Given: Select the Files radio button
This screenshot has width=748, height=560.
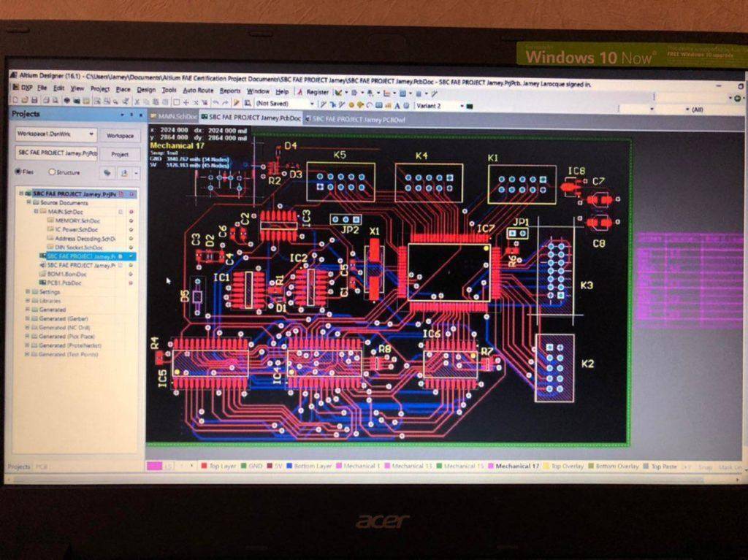Looking at the screenshot, I should tap(19, 172).
